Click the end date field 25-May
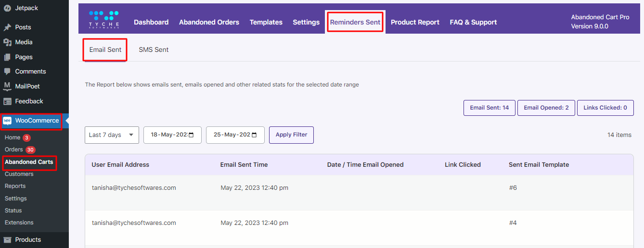This screenshot has height=248, width=644. tap(235, 135)
